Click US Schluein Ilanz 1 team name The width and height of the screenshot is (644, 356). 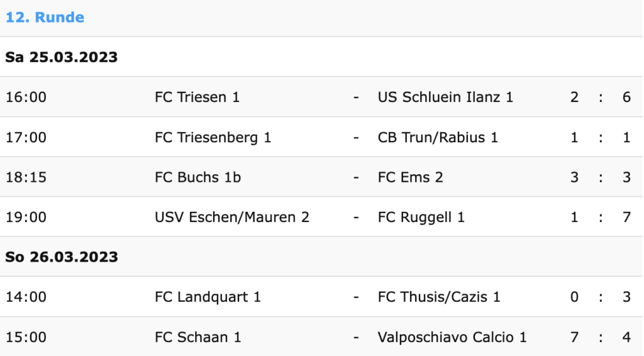445,97
